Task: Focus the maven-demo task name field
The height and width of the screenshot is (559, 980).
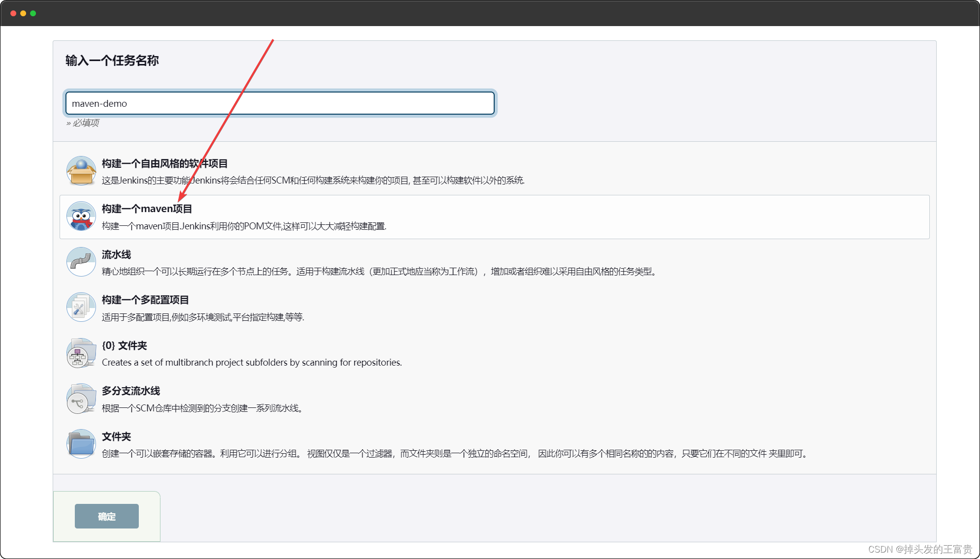Action: click(x=280, y=103)
